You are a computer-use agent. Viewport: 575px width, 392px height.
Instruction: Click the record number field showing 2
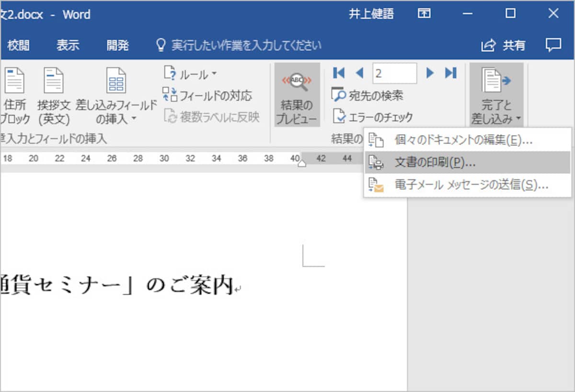coord(395,73)
